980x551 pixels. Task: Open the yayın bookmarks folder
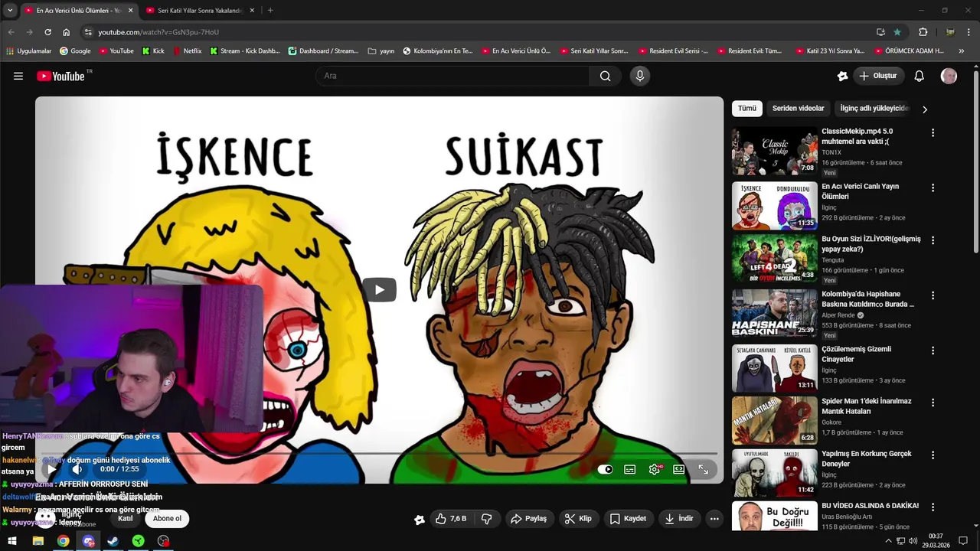[381, 51]
